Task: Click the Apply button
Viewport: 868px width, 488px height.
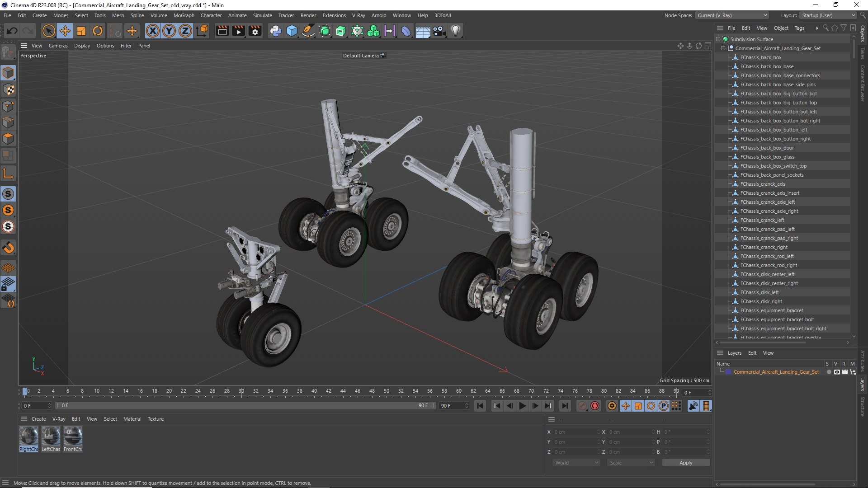Action: pos(686,463)
